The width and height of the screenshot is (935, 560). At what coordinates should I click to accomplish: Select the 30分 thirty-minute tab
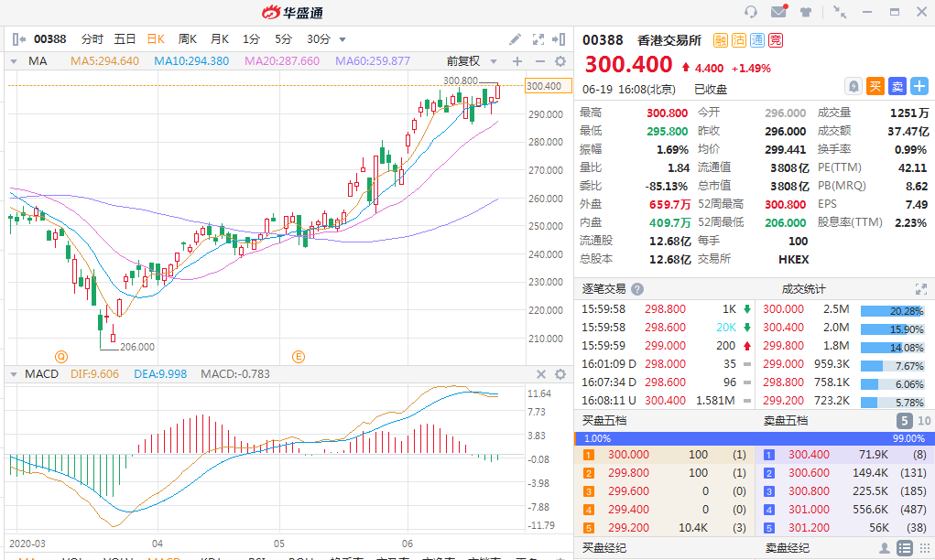pos(319,39)
